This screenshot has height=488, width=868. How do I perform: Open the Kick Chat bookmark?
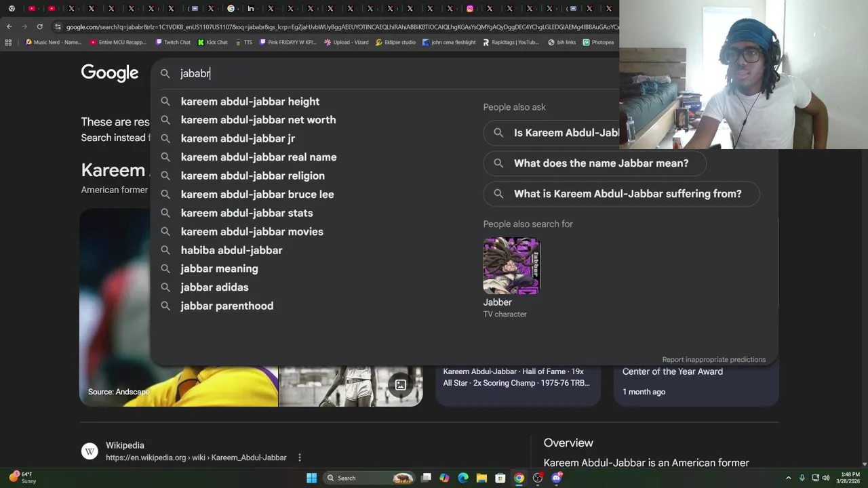(213, 42)
